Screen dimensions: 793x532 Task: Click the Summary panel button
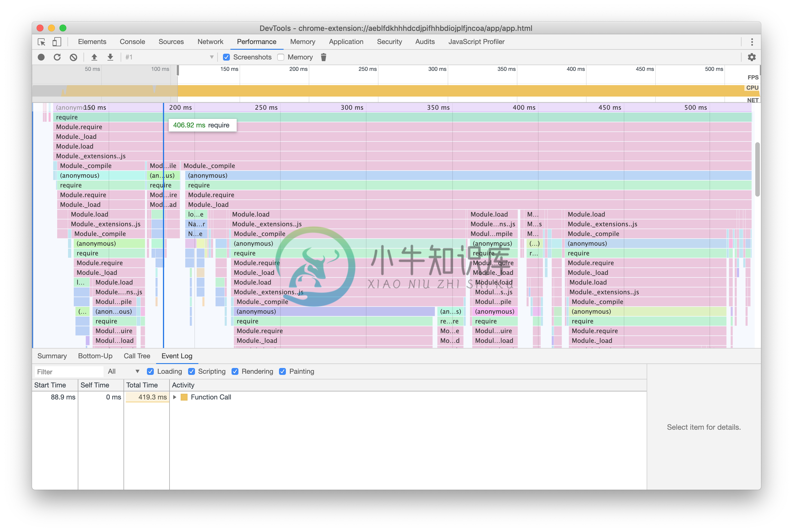[x=52, y=356]
